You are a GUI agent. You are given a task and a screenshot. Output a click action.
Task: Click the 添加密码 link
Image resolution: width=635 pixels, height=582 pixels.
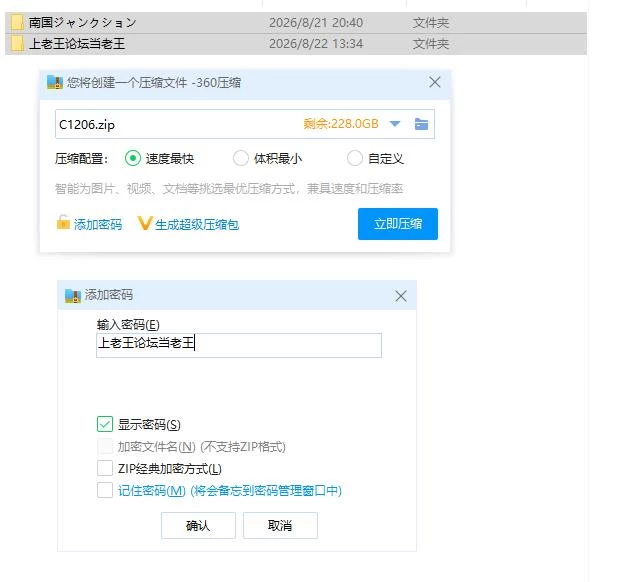click(x=98, y=224)
